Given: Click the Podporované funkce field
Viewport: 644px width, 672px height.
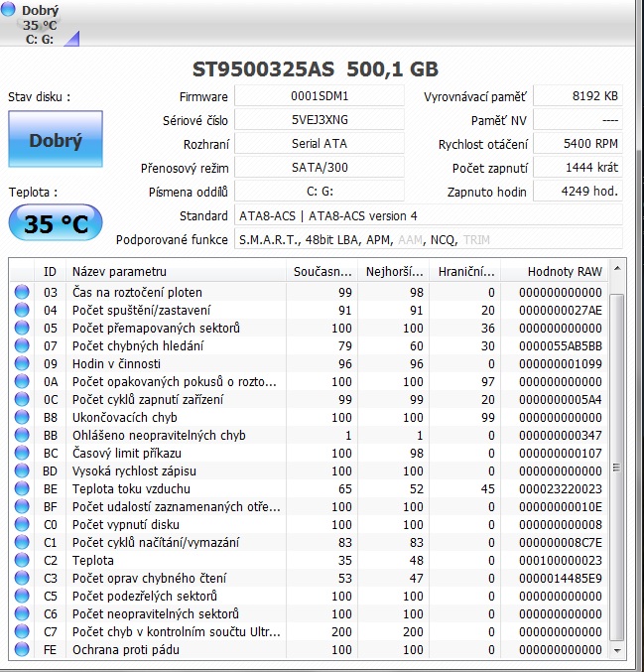Looking at the screenshot, I should pyautogui.click(x=428, y=239).
